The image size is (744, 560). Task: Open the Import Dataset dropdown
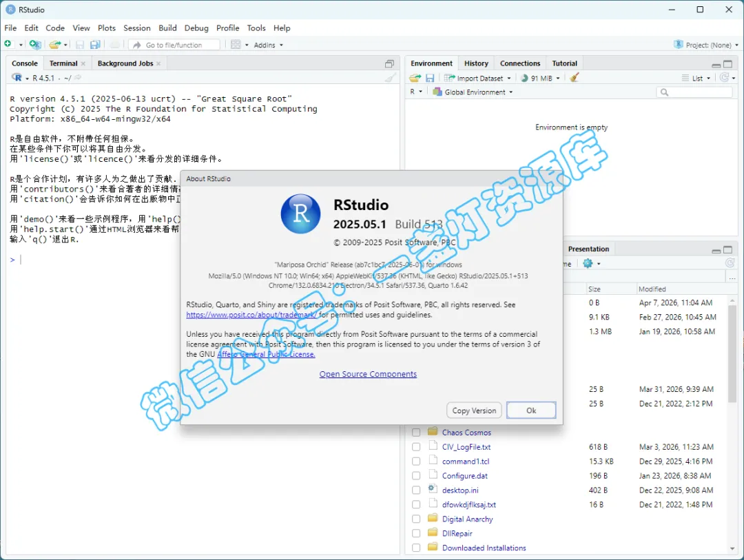pos(477,79)
